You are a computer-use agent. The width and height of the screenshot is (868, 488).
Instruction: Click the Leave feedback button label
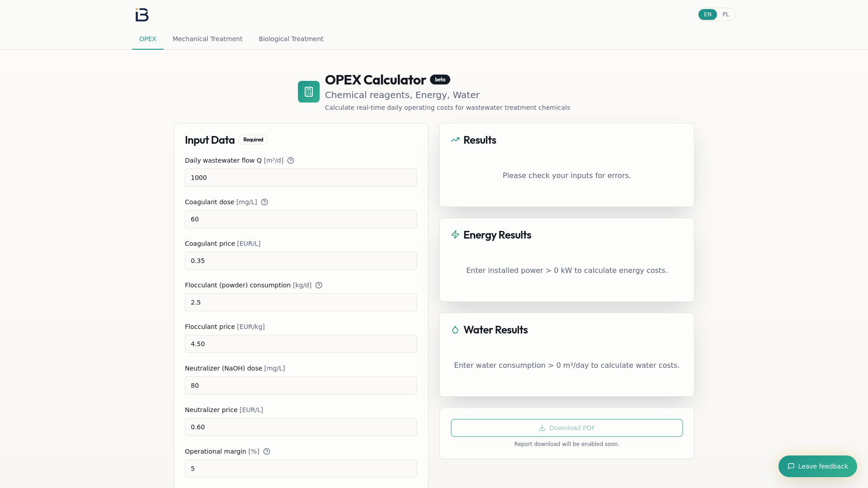point(823,466)
